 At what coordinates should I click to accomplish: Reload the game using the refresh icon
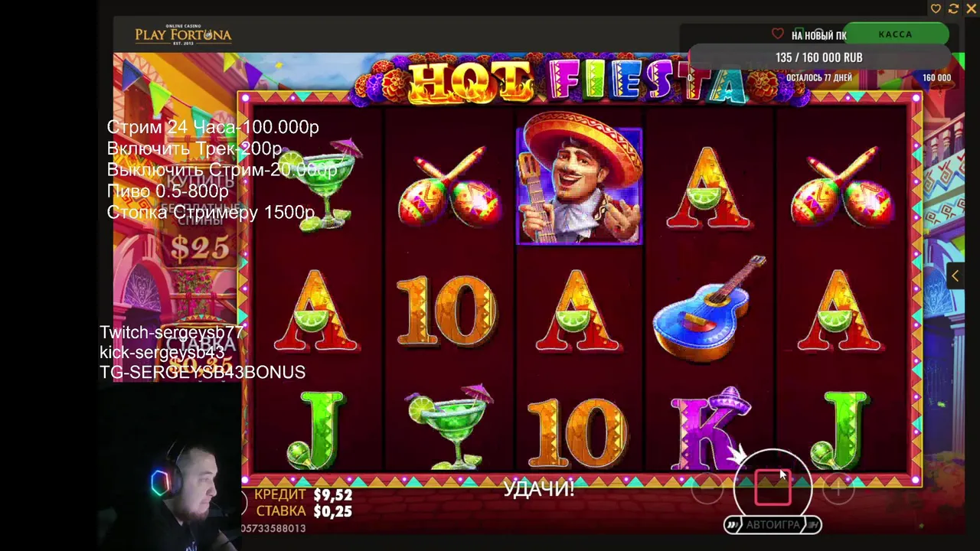(953, 8)
